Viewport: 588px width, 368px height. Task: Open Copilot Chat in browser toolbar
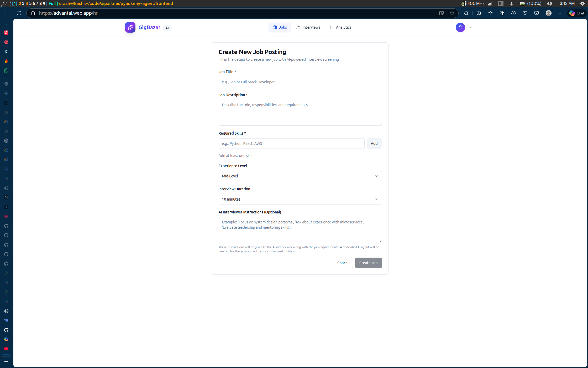[x=577, y=13]
